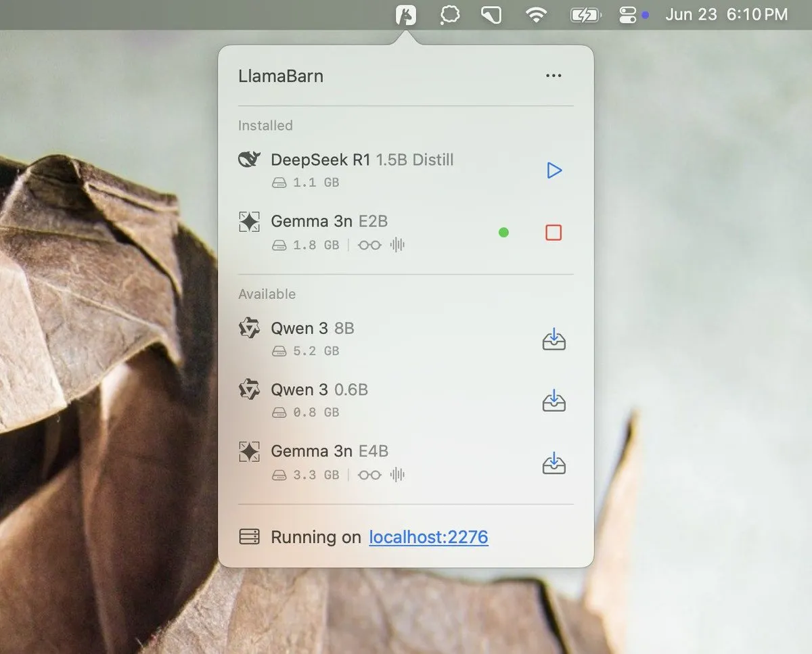
Task: Select the Gemma 3n E4B model name
Action: coord(330,451)
